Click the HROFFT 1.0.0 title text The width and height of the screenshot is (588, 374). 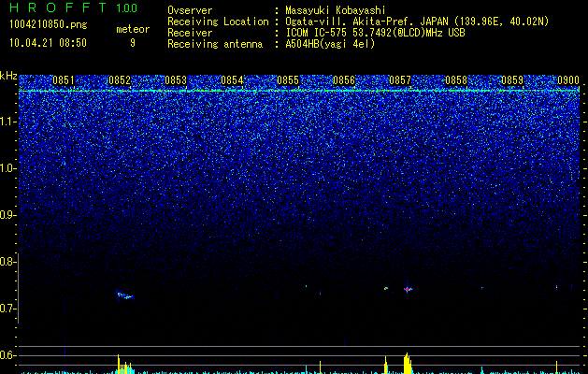74,7
